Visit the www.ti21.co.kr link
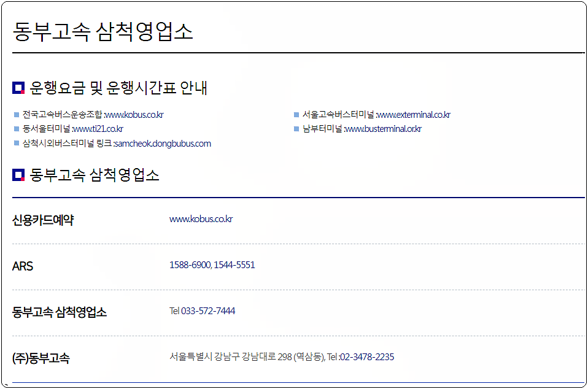This screenshot has height=389, width=588. (x=98, y=129)
